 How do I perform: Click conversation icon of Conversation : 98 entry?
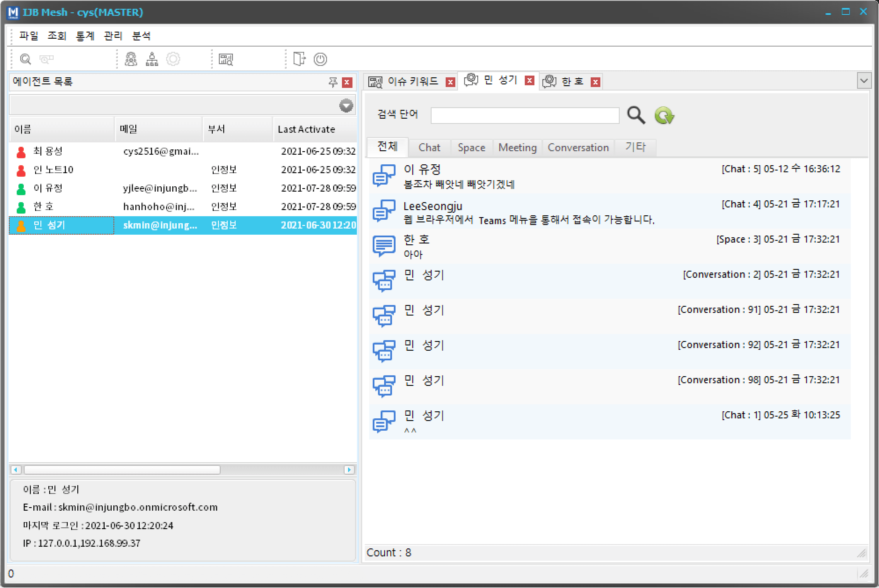[x=384, y=386]
